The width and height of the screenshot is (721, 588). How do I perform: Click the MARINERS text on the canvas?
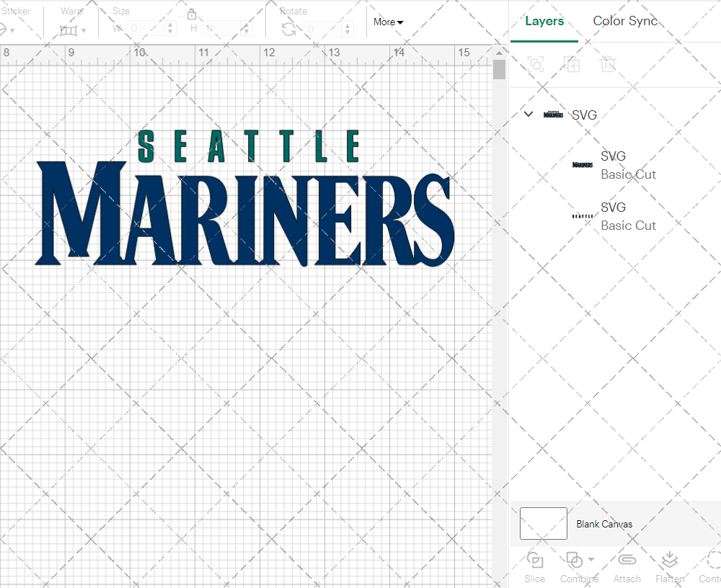(245, 213)
